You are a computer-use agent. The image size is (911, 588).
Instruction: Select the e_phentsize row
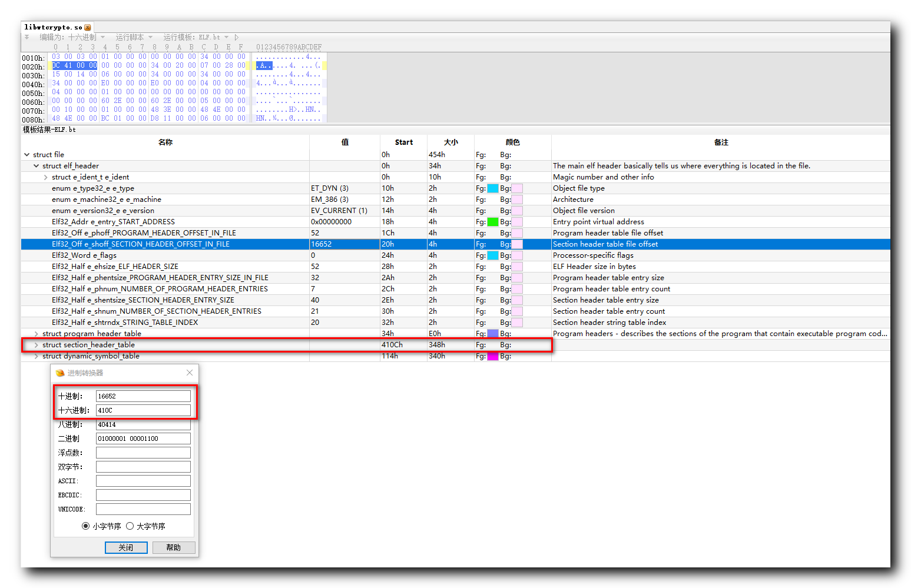pyautogui.click(x=456, y=278)
